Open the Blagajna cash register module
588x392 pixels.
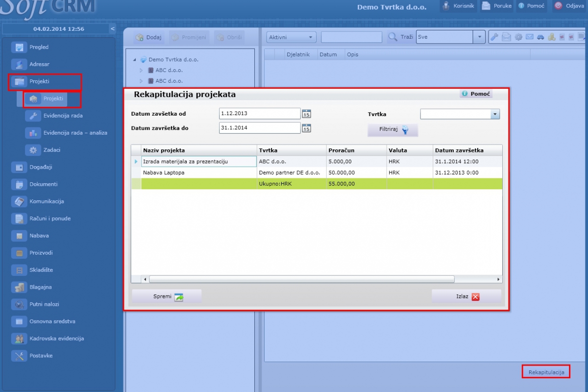pyautogui.click(x=32, y=287)
